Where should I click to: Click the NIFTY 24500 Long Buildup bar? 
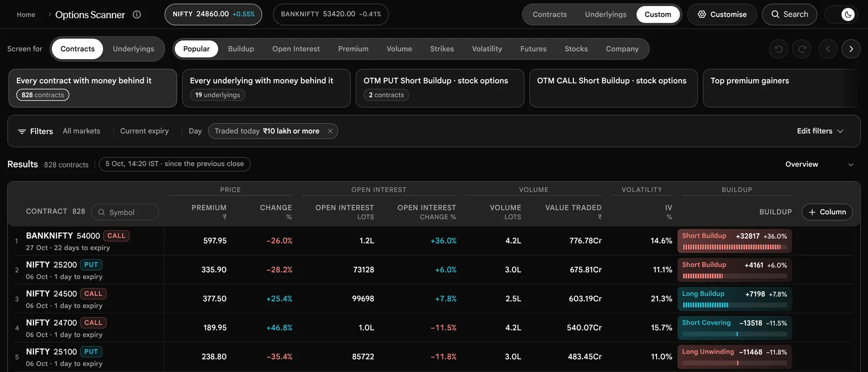734,299
